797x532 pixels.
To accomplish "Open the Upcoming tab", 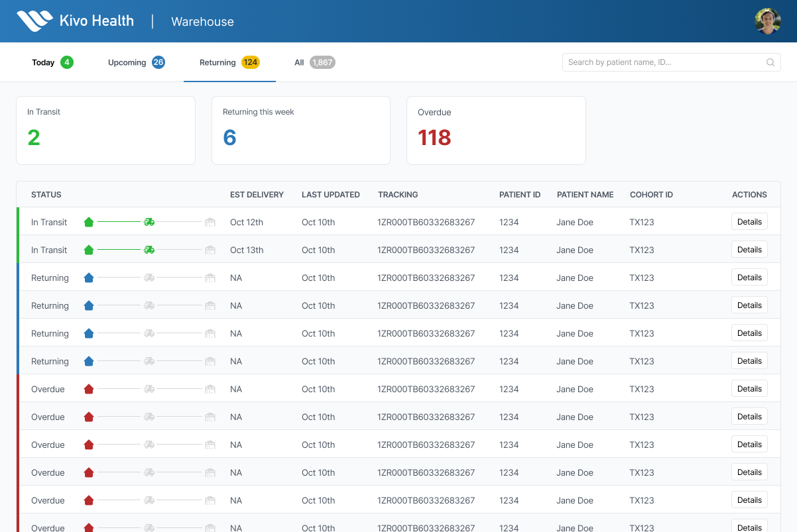I will coord(127,62).
